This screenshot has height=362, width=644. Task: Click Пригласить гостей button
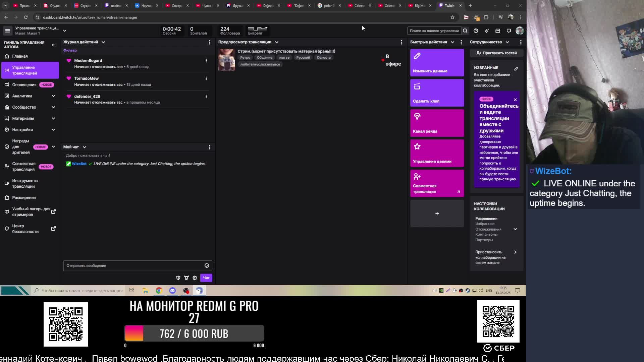pyautogui.click(x=496, y=53)
